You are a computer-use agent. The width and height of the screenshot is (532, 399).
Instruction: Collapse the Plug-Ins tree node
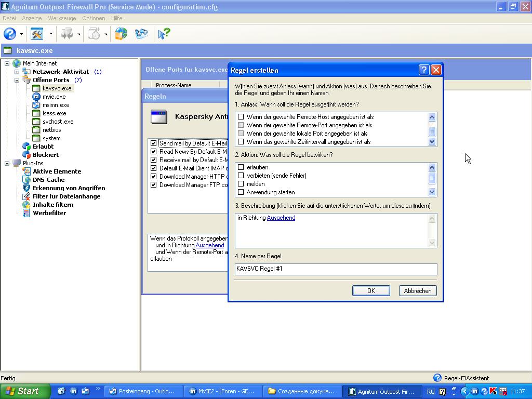7,163
